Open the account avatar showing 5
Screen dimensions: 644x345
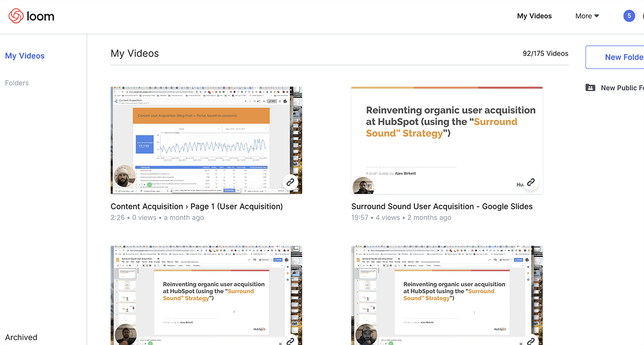click(x=629, y=16)
